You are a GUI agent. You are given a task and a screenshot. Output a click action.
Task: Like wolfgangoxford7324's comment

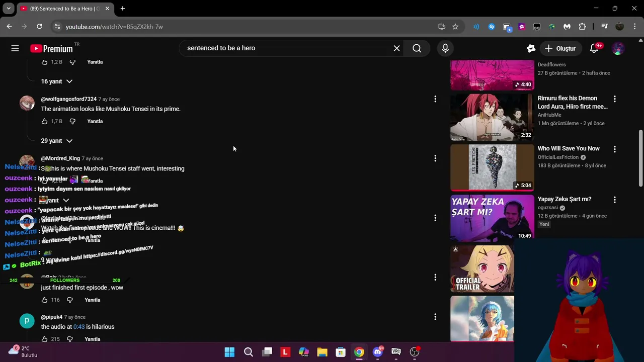(44, 121)
